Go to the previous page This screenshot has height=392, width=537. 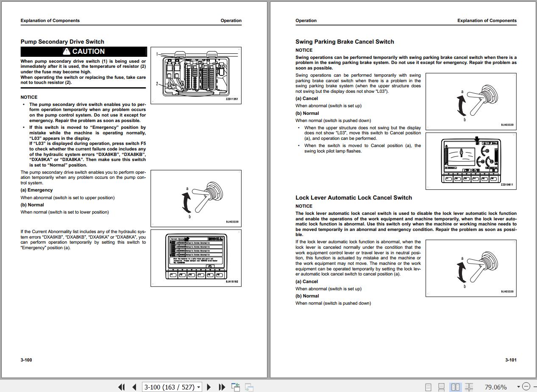coord(134,387)
